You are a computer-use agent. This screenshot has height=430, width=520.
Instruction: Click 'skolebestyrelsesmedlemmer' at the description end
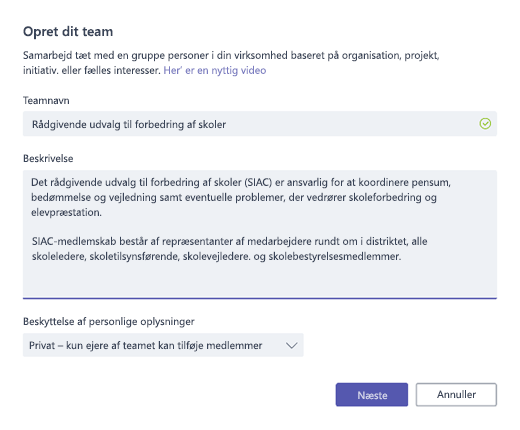tap(333, 256)
